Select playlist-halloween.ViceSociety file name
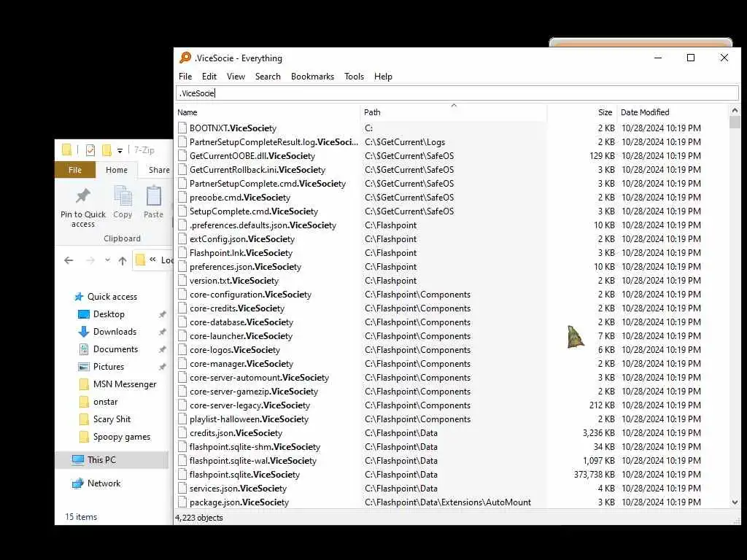Screen dimensions: 747x560 tap(249, 419)
